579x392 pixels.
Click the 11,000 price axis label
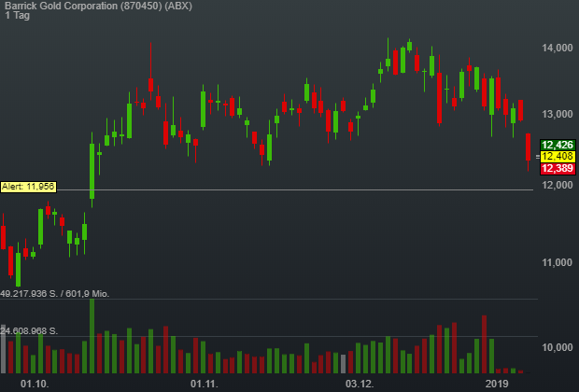pos(558,262)
